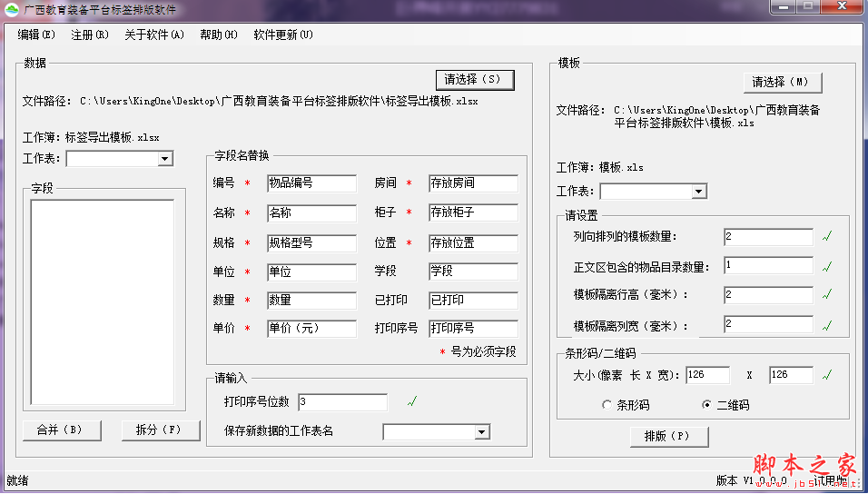
Task: Click the 就绪 status bar text
Action: 18,480
